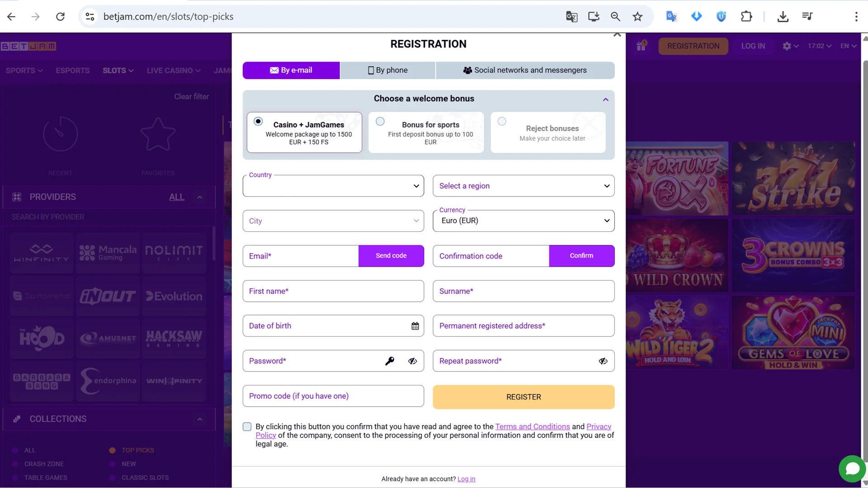Click the calendar icon in Date of birth

coord(415,326)
